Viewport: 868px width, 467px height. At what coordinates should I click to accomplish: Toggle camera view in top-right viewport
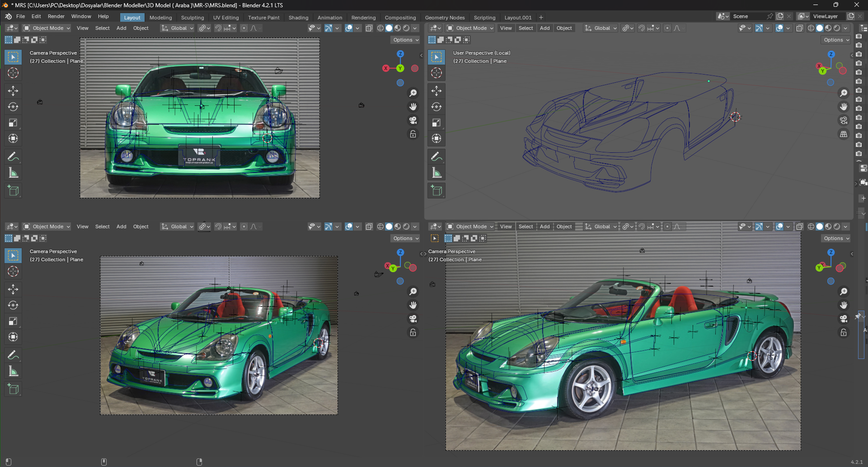click(x=844, y=120)
